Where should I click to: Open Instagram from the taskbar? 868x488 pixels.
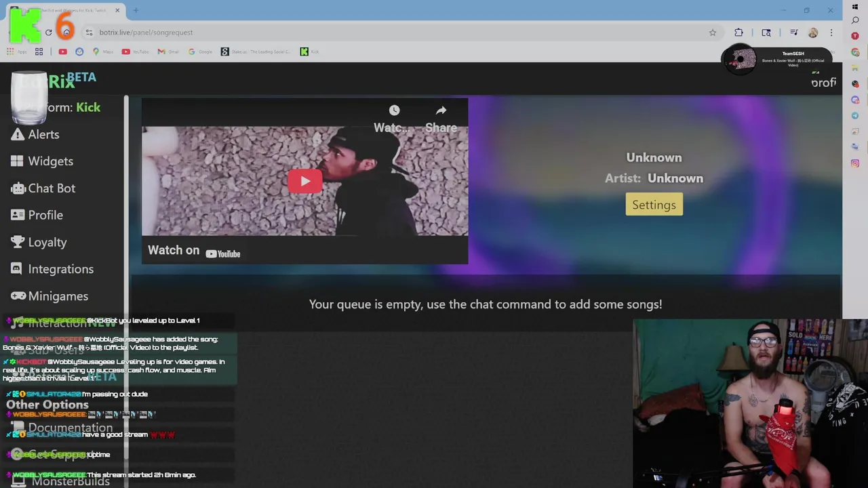tap(855, 163)
